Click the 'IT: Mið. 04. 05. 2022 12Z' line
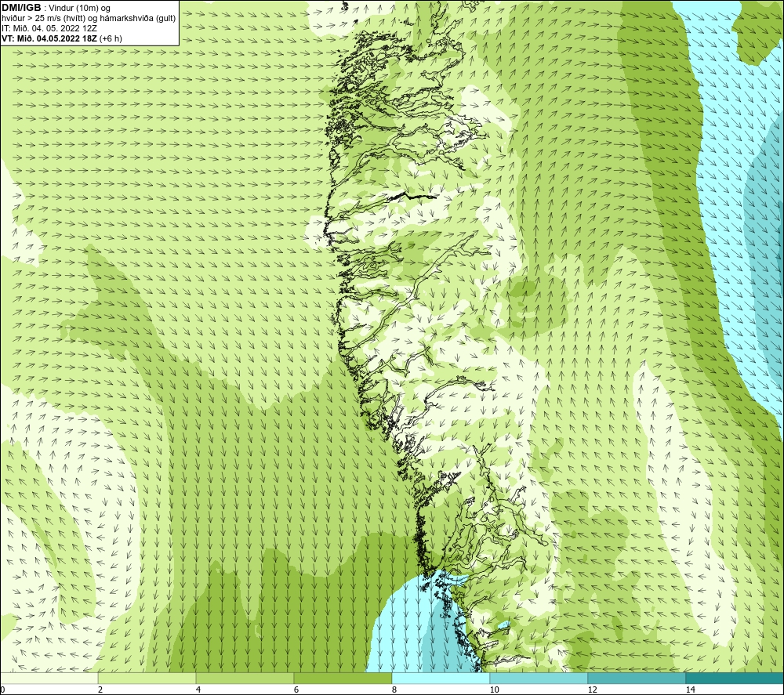 (x=49, y=28)
